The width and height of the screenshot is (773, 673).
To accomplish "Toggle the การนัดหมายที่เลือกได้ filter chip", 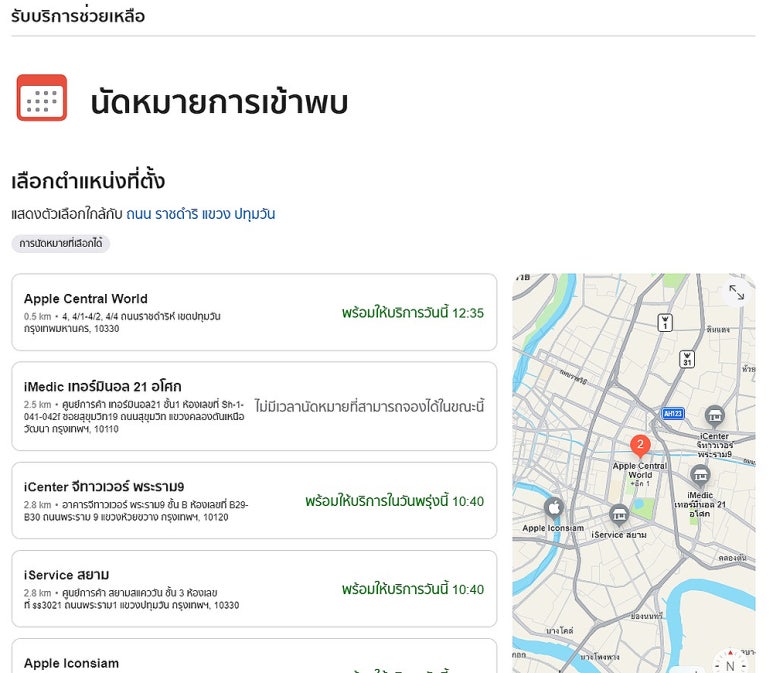I will coord(61,244).
